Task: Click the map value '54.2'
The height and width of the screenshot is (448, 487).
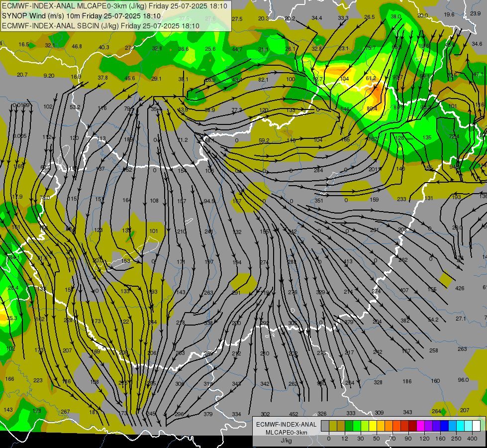Action: point(433,320)
